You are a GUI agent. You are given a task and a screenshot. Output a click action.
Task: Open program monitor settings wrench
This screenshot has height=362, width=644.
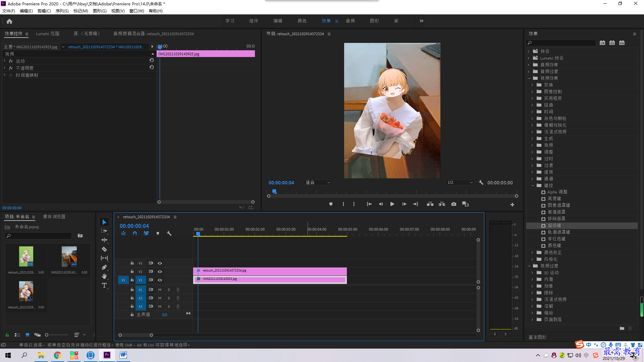pyautogui.click(x=481, y=183)
